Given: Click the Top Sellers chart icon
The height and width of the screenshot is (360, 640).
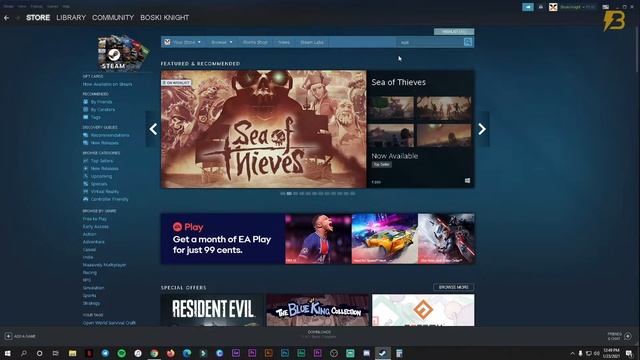Looking at the screenshot, I should pos(86,161).
